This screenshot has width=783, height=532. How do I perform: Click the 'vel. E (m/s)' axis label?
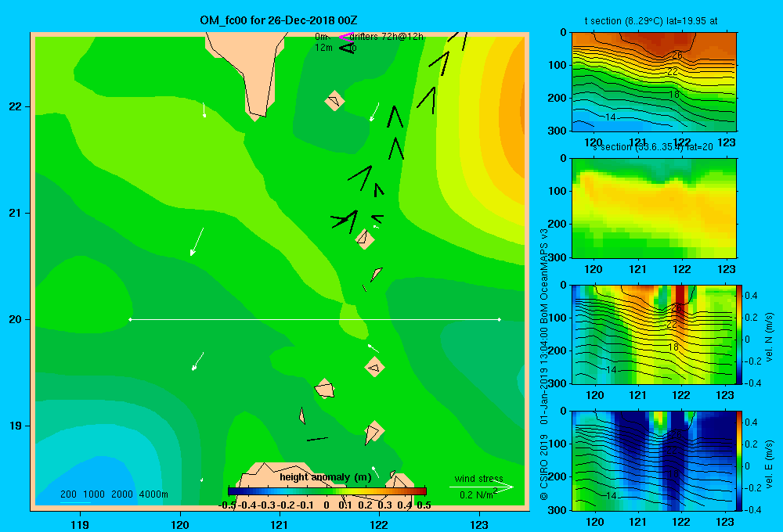point(769,464)
